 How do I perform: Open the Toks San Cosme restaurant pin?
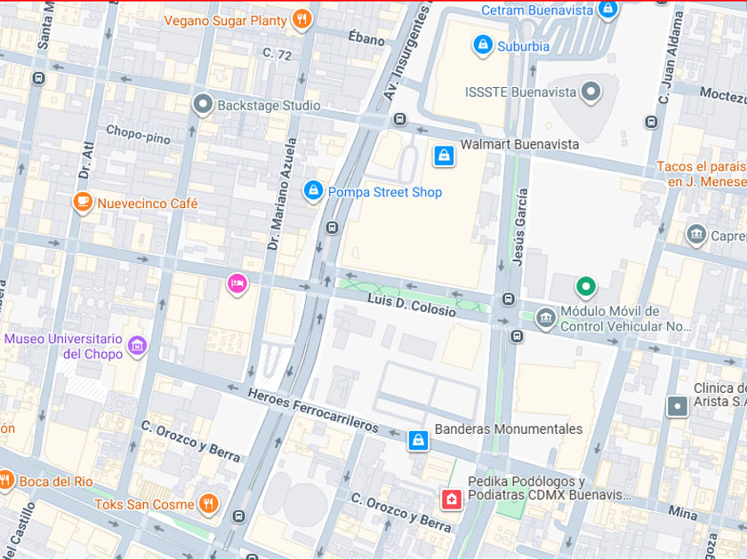click(x=208, y=503)
